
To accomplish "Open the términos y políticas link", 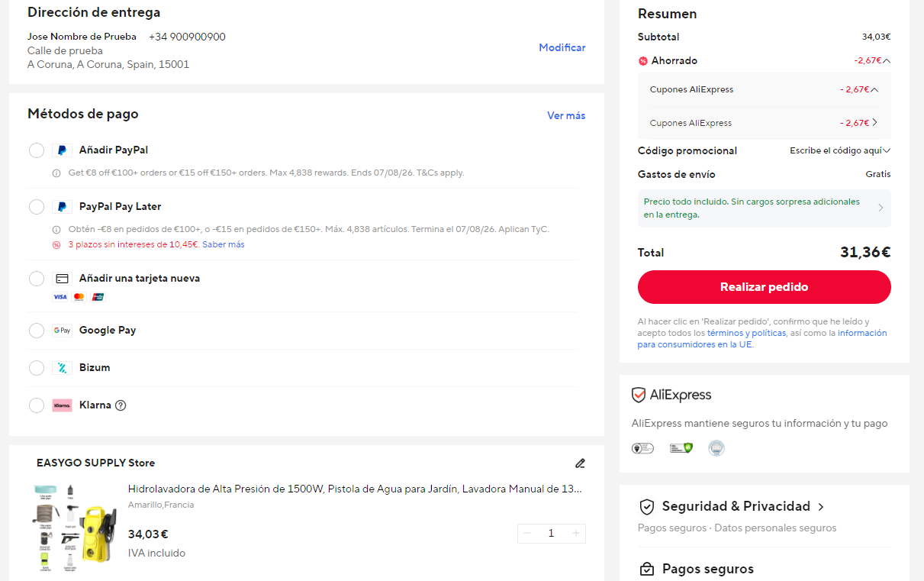I will [746, 333].
